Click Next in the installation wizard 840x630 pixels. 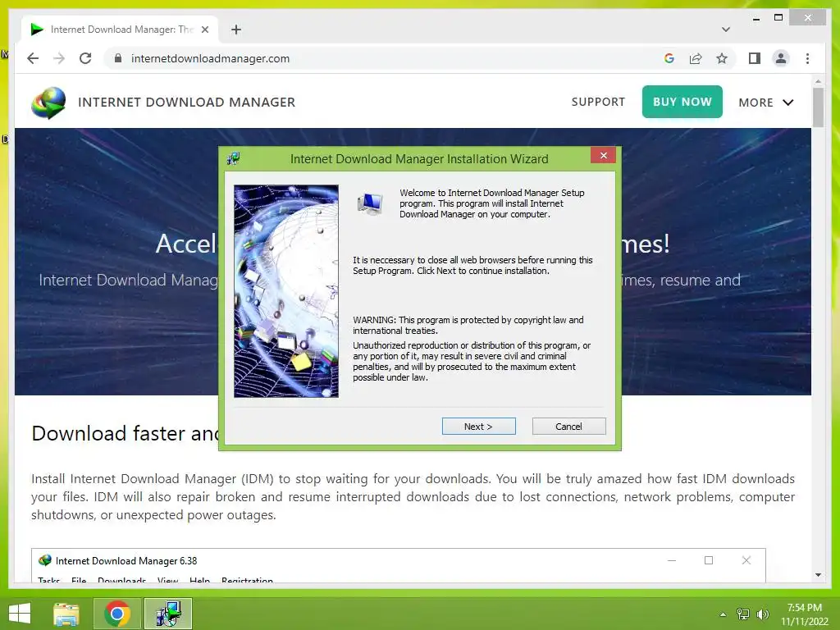(478, 427)
